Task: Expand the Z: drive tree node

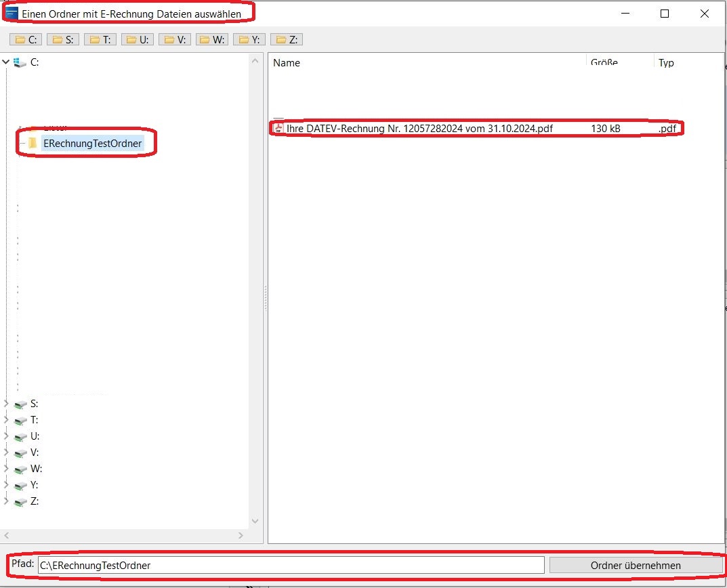Action: tap(6, 502)
